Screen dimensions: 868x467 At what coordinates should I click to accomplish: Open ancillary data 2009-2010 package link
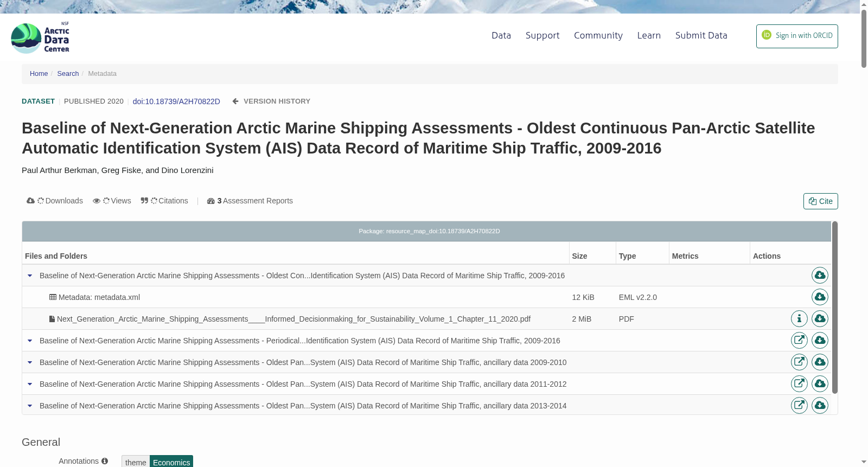[x=799, y=362]
